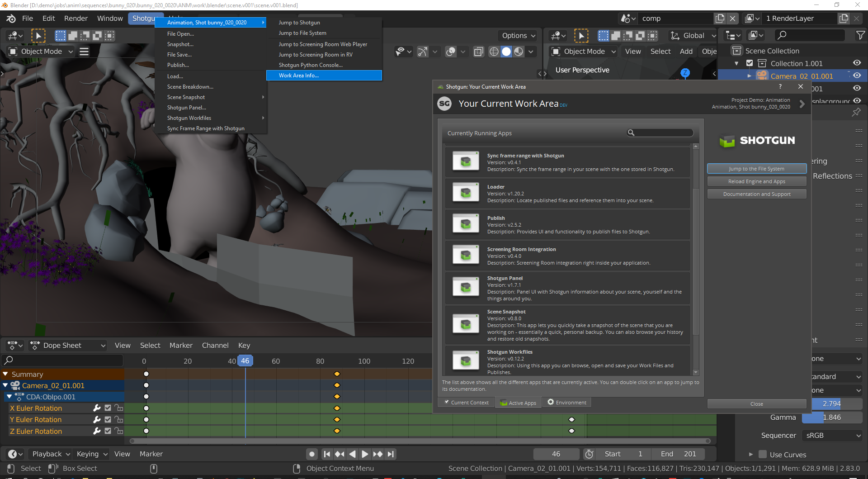Open the Global transform orientation dropdown
Image resolution: width=868 pixels, height=479 pixels.
pyautogui.click(x=693, y=36)
